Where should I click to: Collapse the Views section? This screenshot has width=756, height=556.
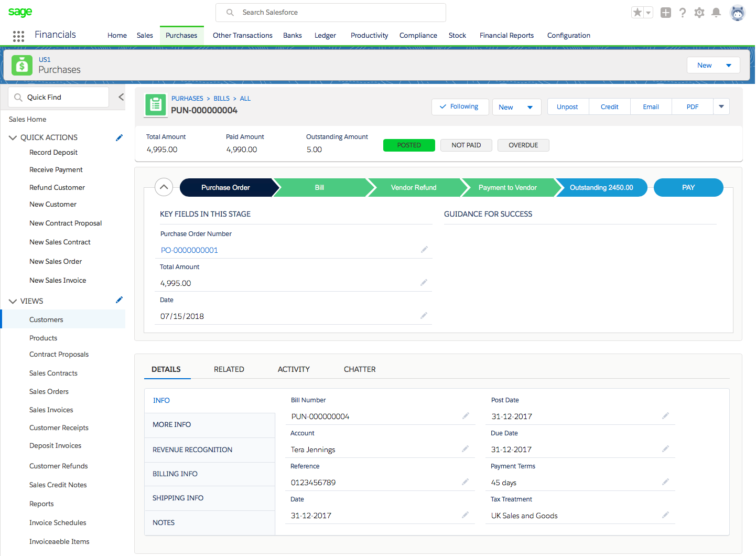(x=13, y=301)
